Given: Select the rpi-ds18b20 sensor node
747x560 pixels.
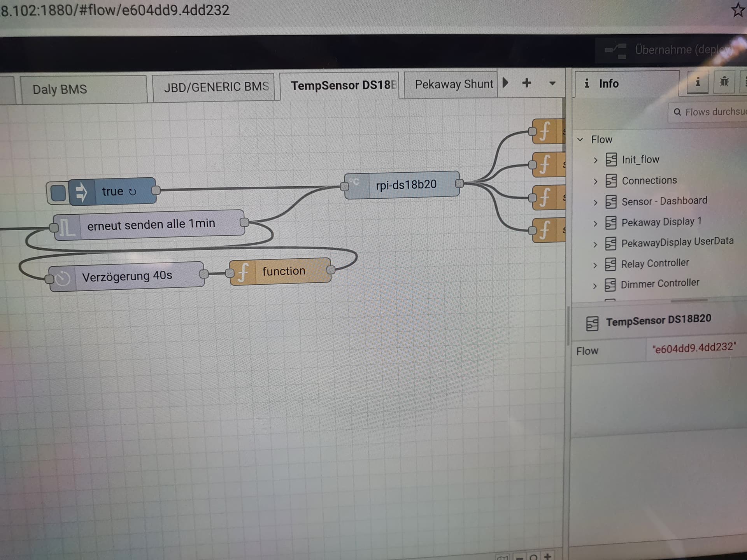Looking at the screenshot, I should [402, 184].
